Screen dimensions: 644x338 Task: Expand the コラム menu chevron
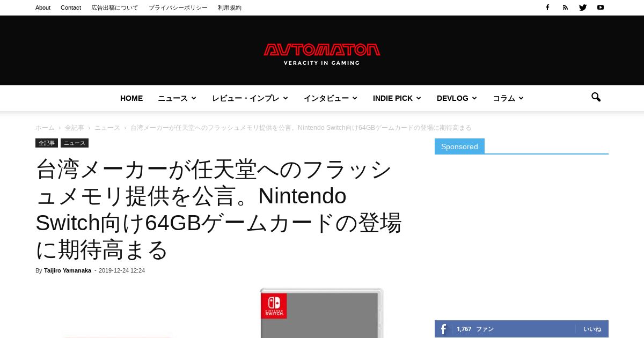[521, 98]
